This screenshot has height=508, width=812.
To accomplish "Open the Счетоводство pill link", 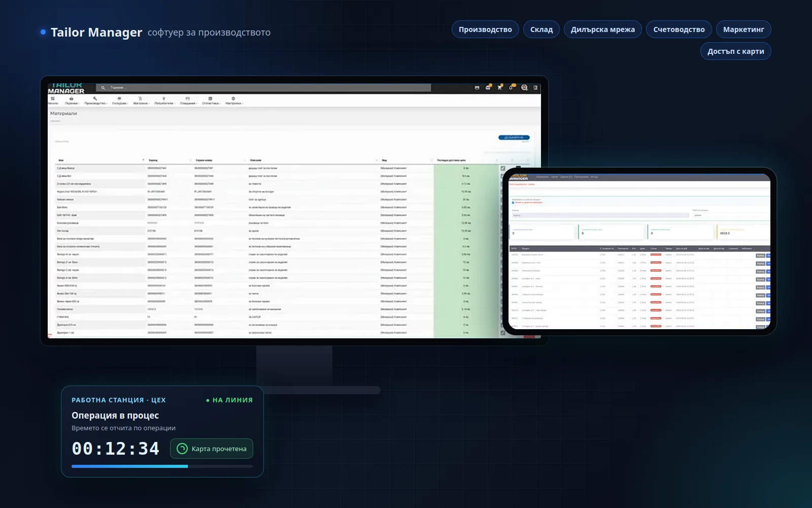I will (x=679, y=29).
